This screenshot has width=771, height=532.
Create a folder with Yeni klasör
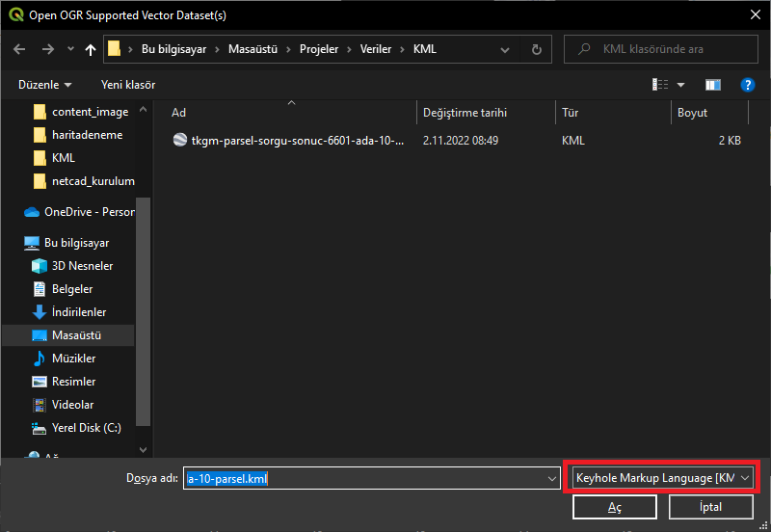point(128,85)
